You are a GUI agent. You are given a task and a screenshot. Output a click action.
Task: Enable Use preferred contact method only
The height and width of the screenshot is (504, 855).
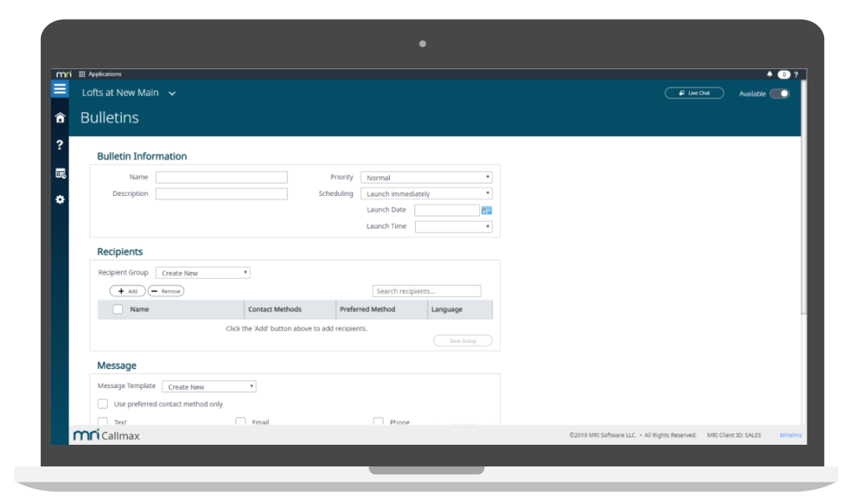point(103,404)
